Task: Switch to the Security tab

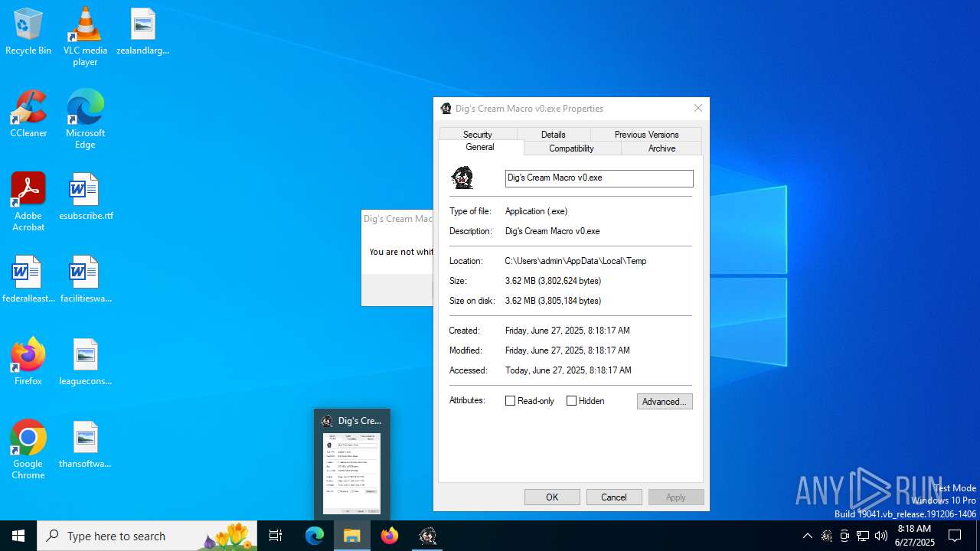Action: pos(478,134)
